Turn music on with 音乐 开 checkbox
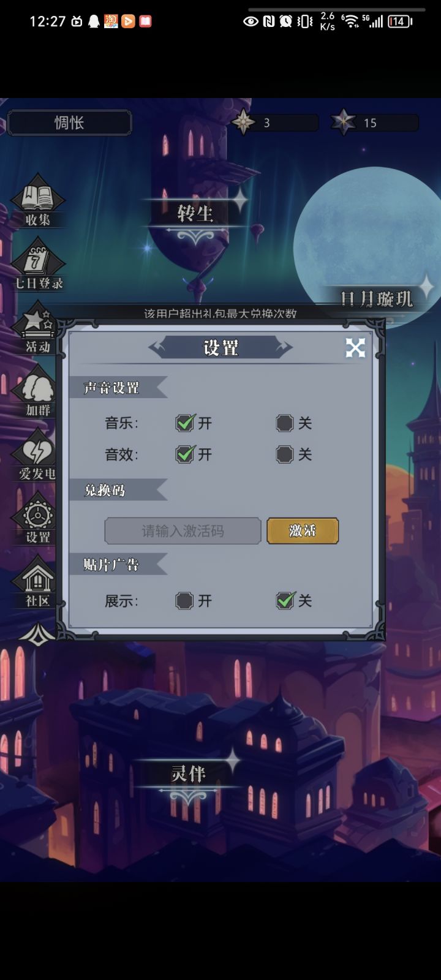The height and width of the screenshot is (980, 441). point(184,423)
